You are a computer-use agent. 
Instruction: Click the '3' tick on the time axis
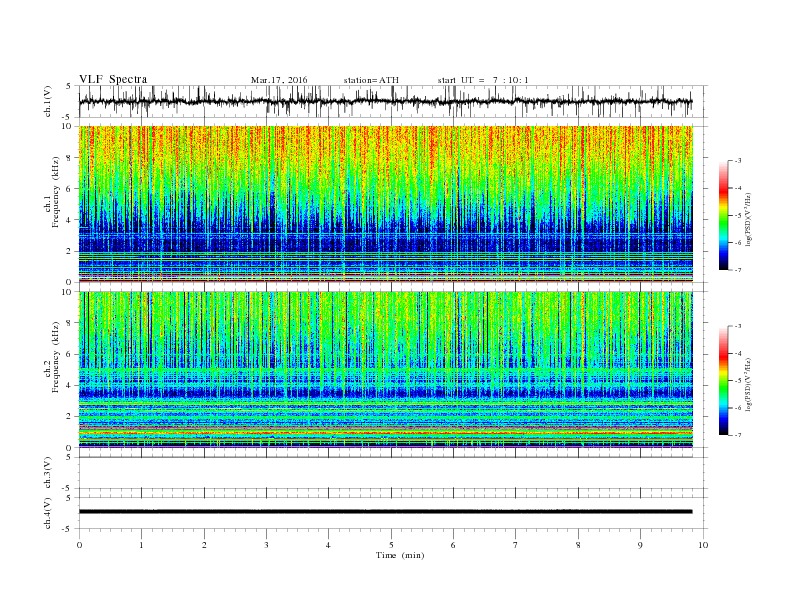point(266,545)
